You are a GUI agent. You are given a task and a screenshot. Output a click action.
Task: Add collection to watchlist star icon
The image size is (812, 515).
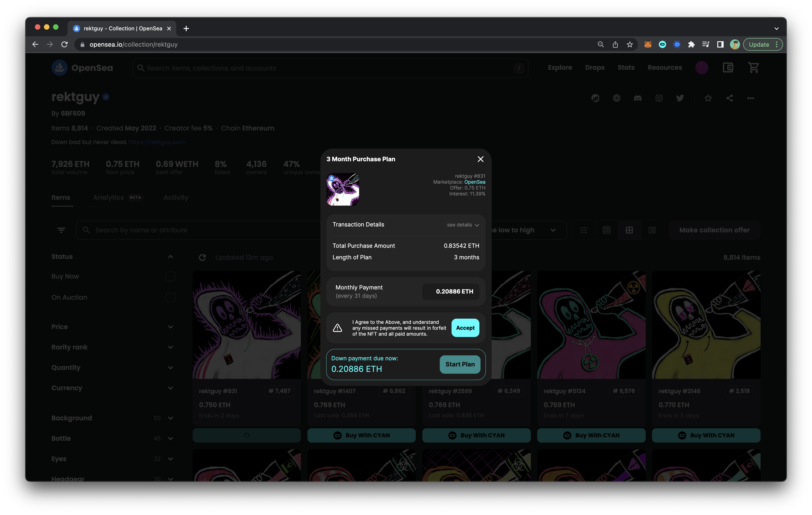pyautogui.click(x=708, y=98)
